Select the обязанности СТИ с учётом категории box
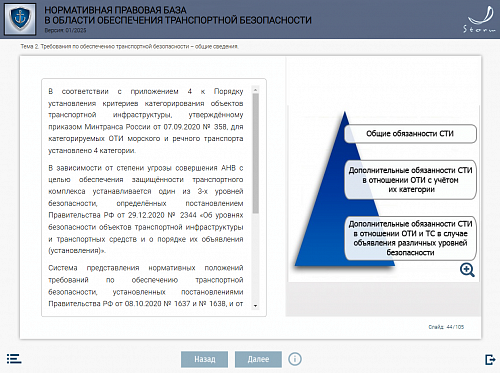The image size is (500, 373). pos(410,180)
